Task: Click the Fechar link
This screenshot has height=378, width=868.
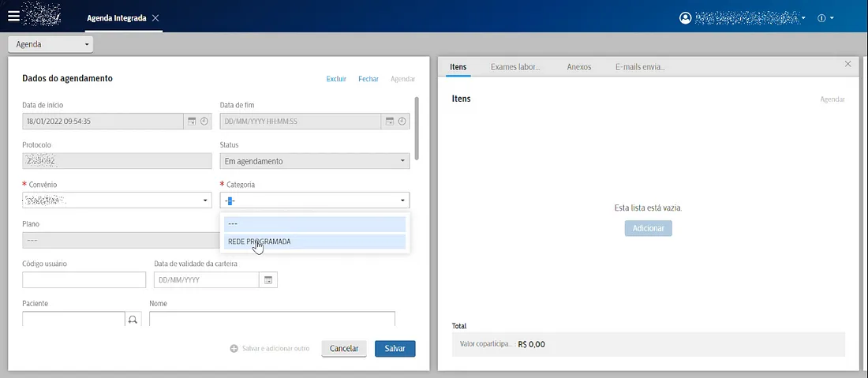Action: [x=369, y=79]
